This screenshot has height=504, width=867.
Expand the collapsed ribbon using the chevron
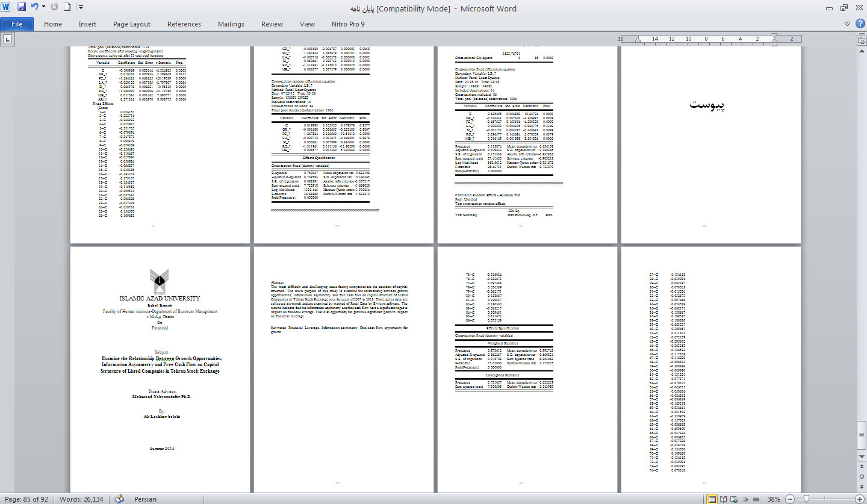click(848, 24)
